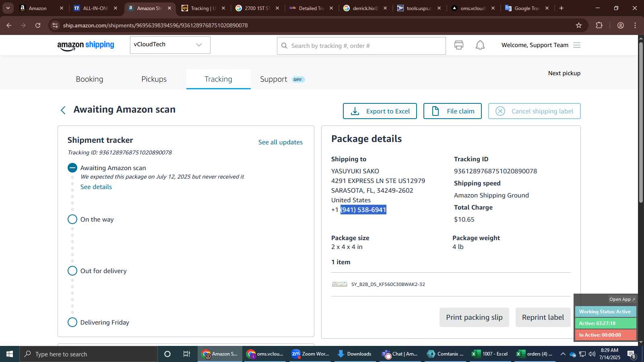The height and width of the screenshot is (362, 644).
Task: Click Out for delivery status circle
Action: pos(72,271)
